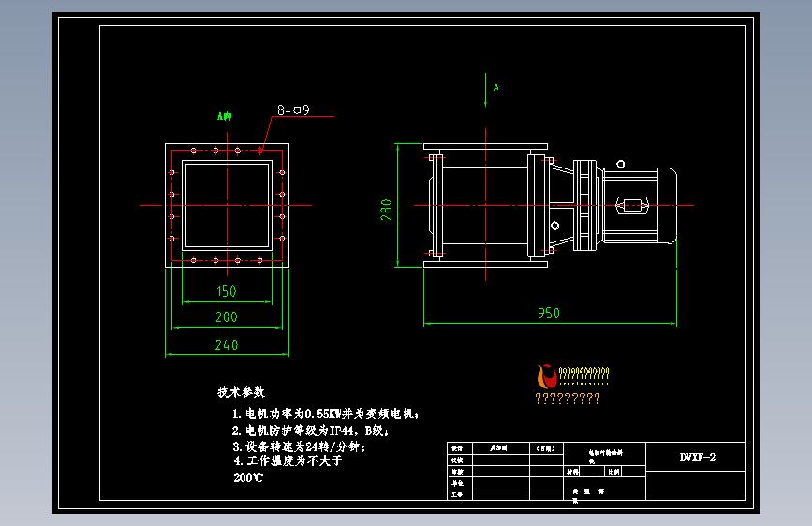Image resolution: width=812 pixels, height=526 pixels.
Task: Click note 2 about IP44 protection grade
Action: [x=310, y=431]
